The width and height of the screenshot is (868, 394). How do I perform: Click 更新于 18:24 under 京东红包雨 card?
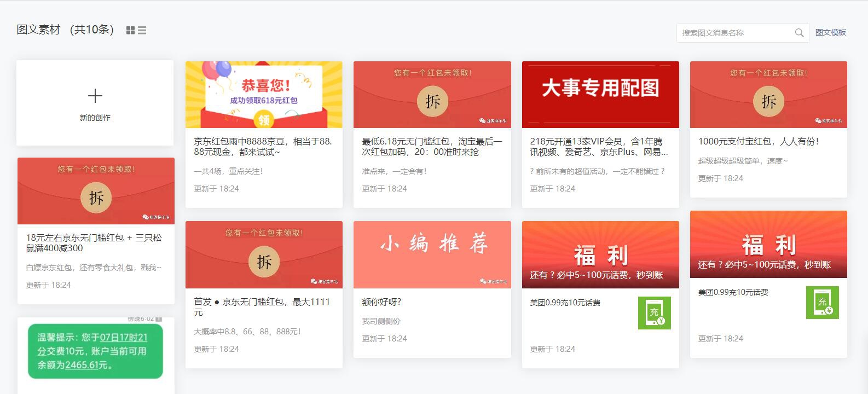click(x=216, y=189)
